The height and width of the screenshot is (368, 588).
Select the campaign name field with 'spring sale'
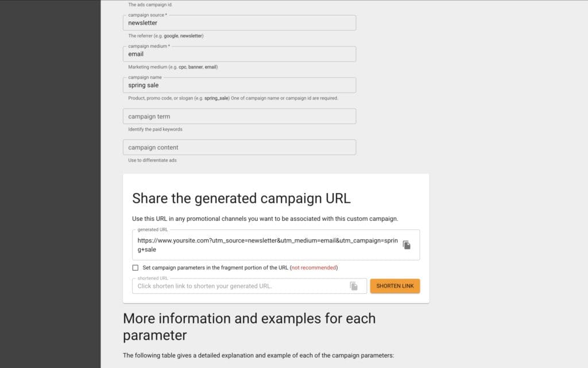(x=239, y=85)
